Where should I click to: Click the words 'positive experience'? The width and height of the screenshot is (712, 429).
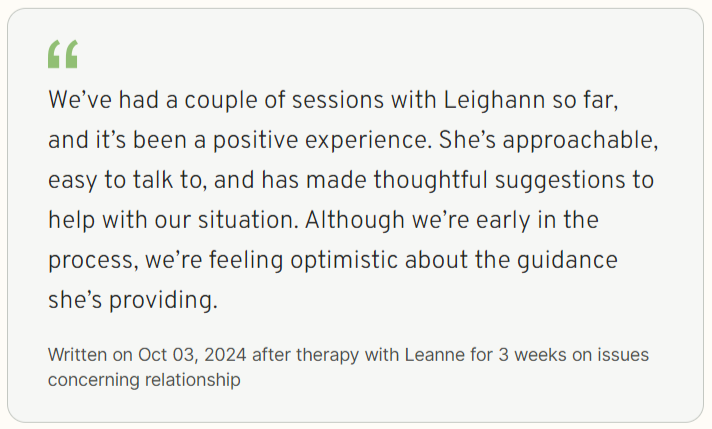pos(322,140)
